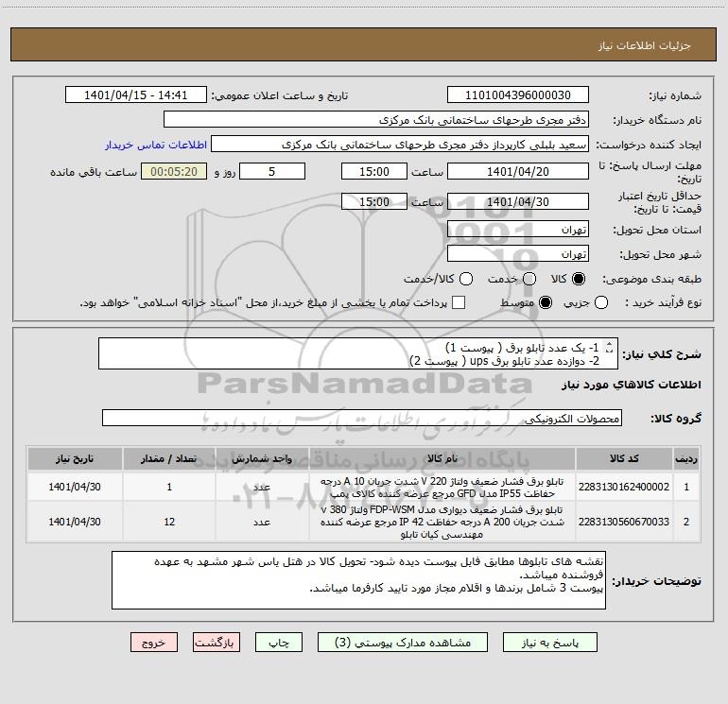Select the جزیی purchase type radio
The height and width of the screenshot is (704, 728).
coord(600,302)
